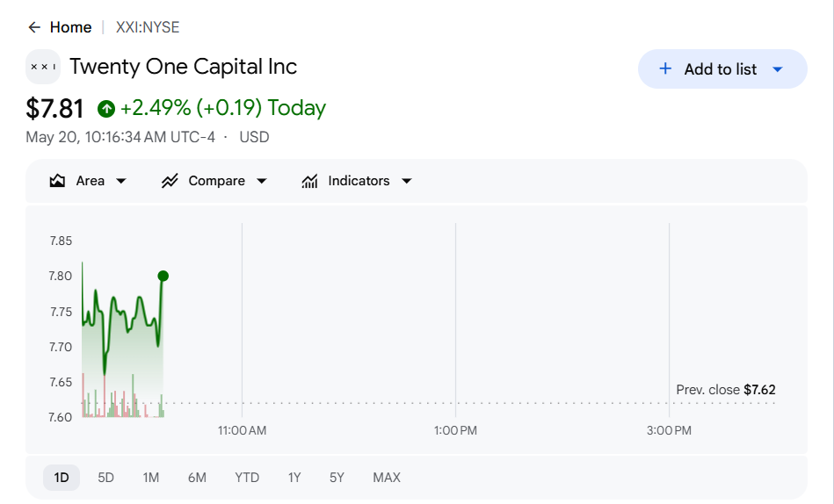Click the green up-arrow change icon
The height and width of the screenshot is (504, 834).
tap(106, 109)
